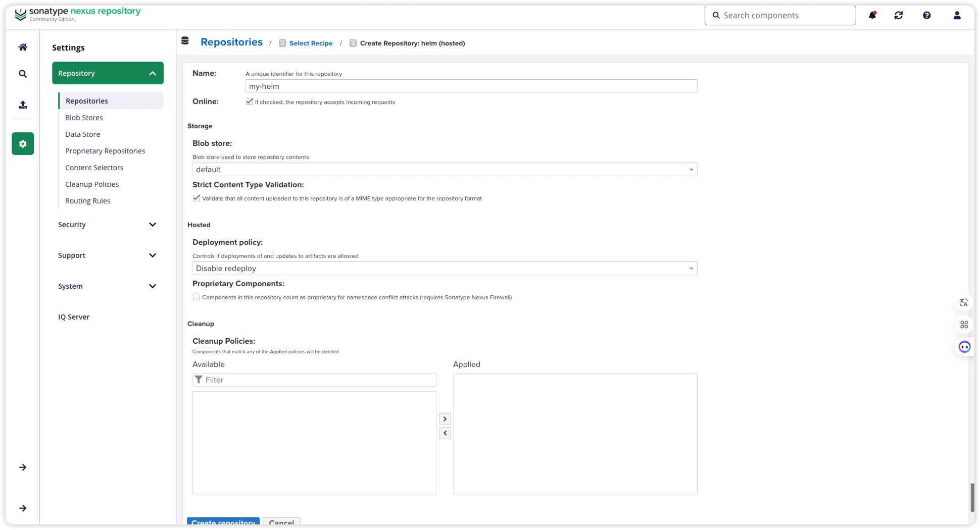Open the home dashboard icon in sidebar
980x530 pixels.
click(23, 47)
